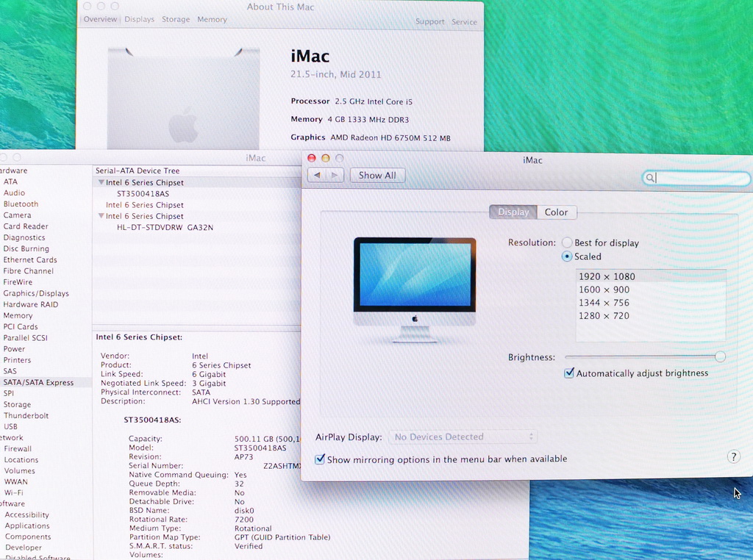This screenshot has width=753, height=560.
Task: Select FireWire in the sidebar
Action: 18,282
